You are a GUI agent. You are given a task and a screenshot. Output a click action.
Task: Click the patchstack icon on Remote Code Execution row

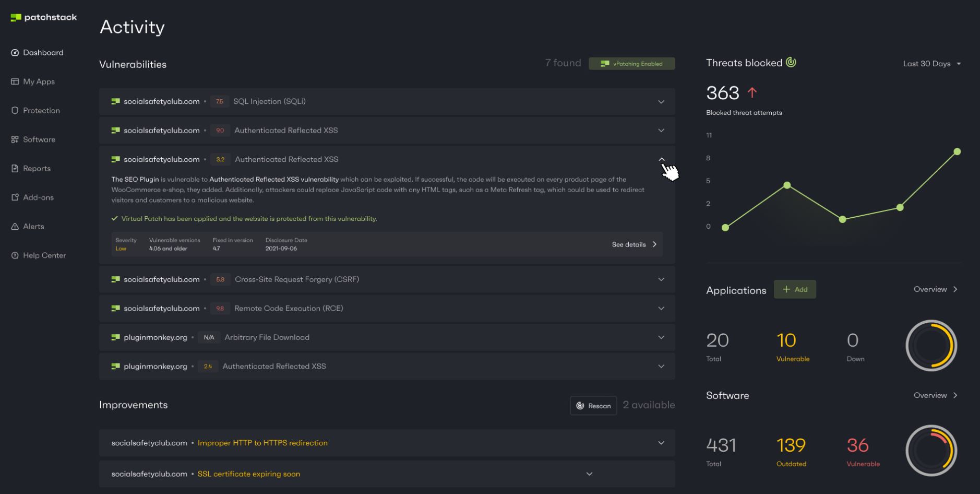pos(115,308)
